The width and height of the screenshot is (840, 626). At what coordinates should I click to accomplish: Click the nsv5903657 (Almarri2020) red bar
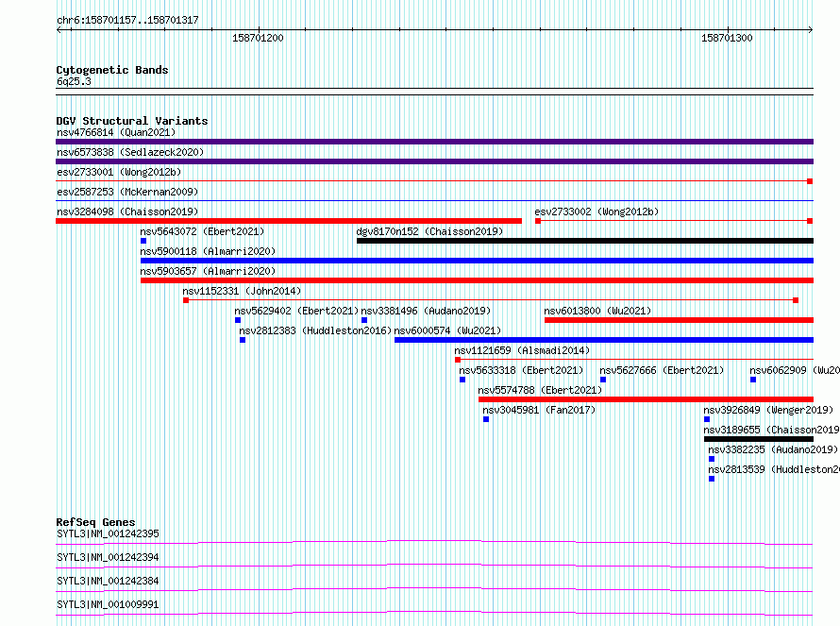click(477, 280)
